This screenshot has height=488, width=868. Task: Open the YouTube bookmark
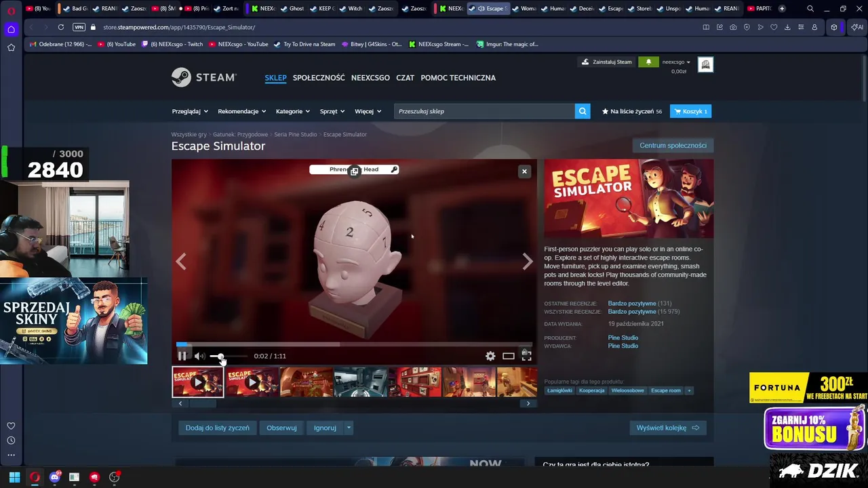pyautogui.click(x=116, y=44)
